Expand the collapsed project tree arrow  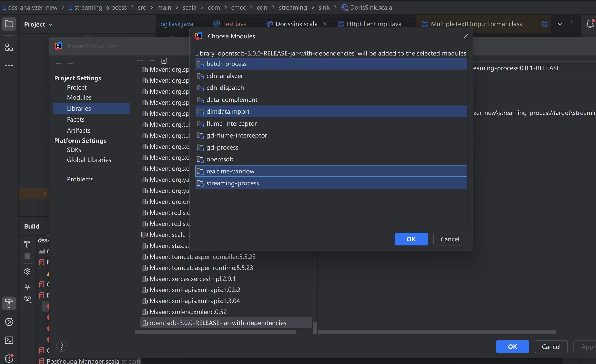(x=45, y=193)
